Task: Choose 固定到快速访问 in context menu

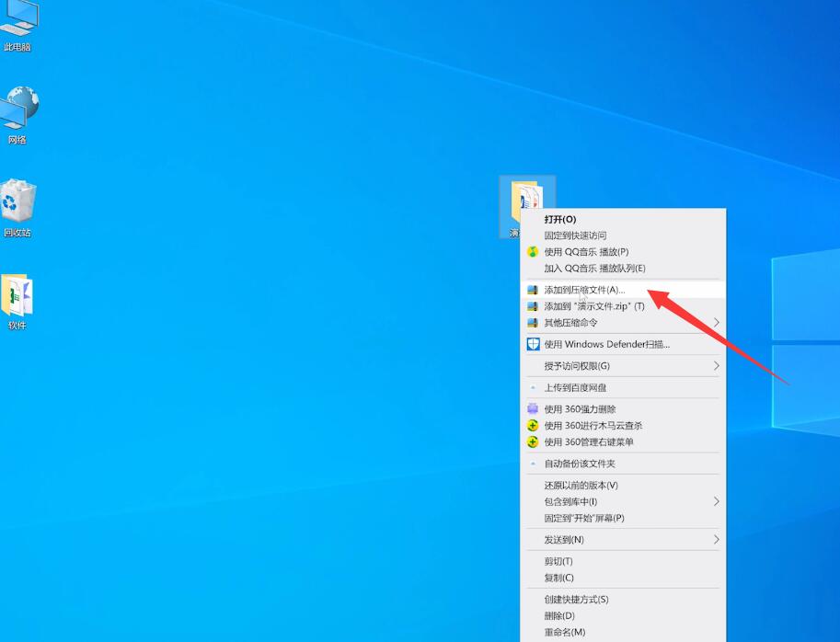Action: tap(575, 235)
